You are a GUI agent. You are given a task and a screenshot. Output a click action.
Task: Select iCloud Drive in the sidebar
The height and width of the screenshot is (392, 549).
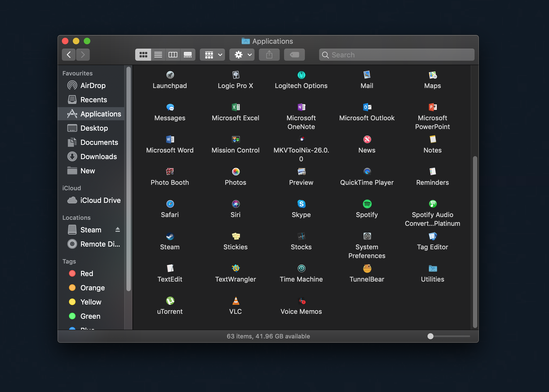tap(100, 200)
